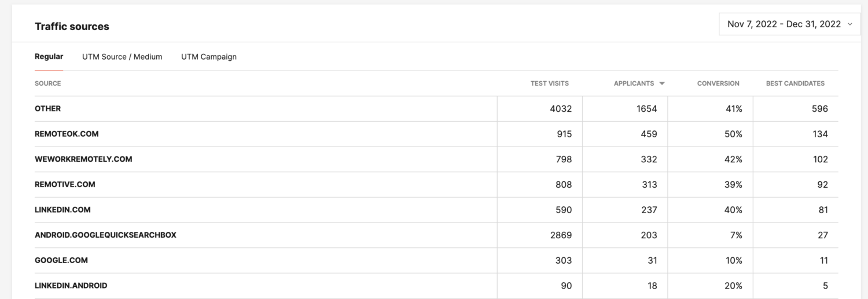Expand date picker chevron next to Dec 31, 2022
The height and width of the screenshot is (299, 868).
tap(849, 24)
